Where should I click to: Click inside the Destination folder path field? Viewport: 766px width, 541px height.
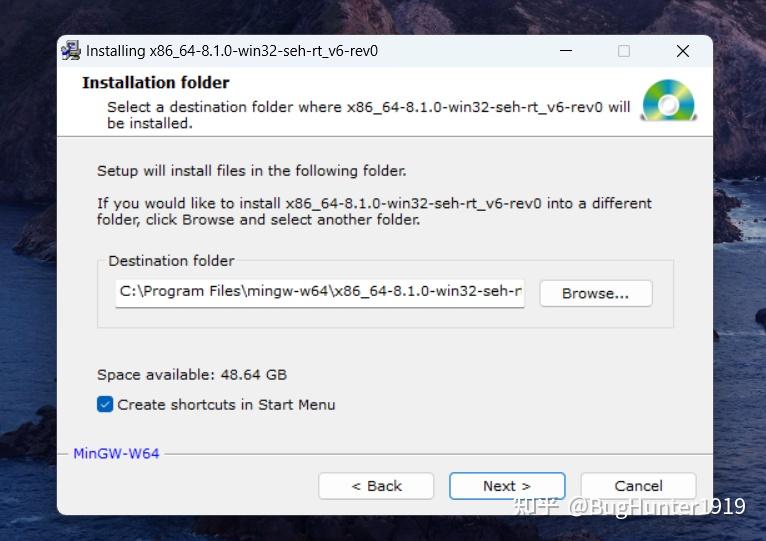tap(320, 292)
